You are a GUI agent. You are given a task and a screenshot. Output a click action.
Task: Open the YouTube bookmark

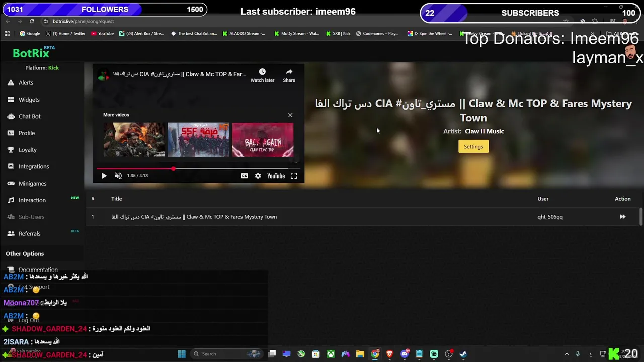tap(102, 34)
